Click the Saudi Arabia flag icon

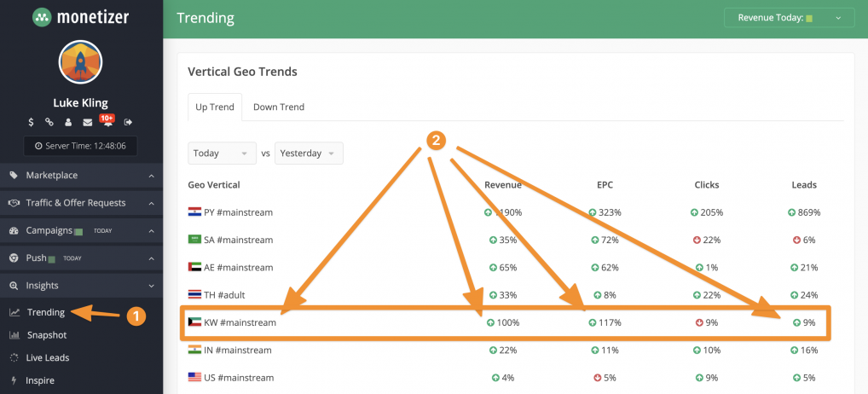point(194,240)
